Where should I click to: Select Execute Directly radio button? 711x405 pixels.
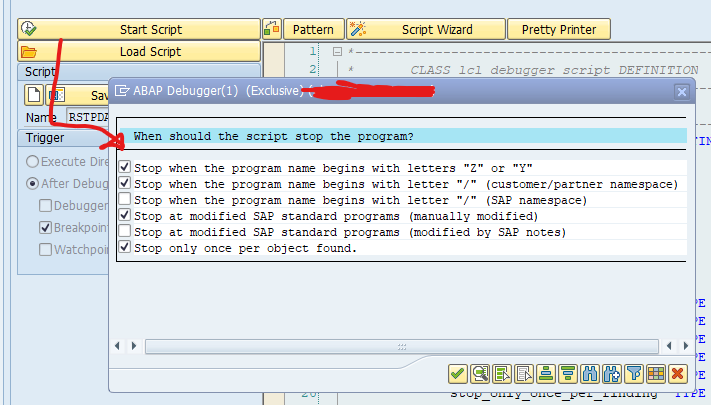click(x=32, y=161)
